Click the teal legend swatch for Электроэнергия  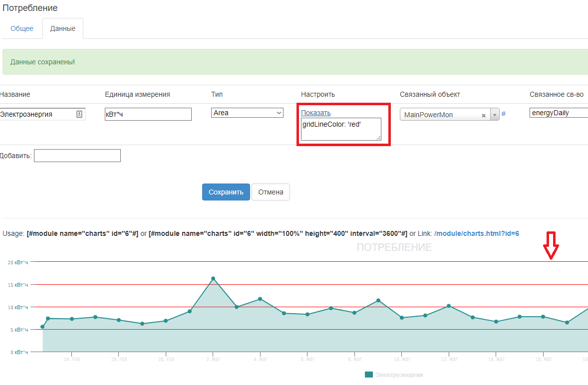(x=369, y=375)
